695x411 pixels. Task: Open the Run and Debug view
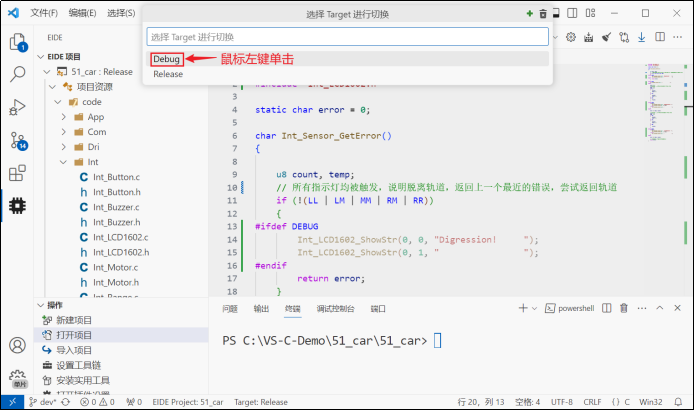(18, 107)
